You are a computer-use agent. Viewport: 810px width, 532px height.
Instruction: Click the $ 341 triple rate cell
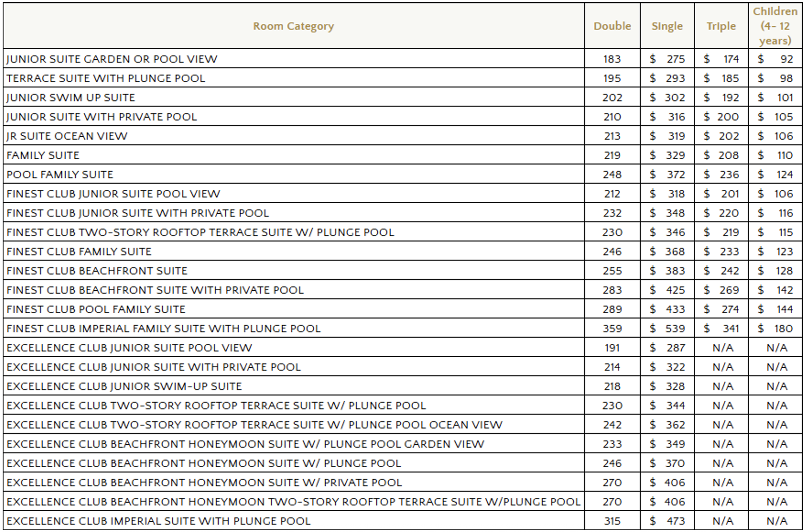[x=721, y=329]
